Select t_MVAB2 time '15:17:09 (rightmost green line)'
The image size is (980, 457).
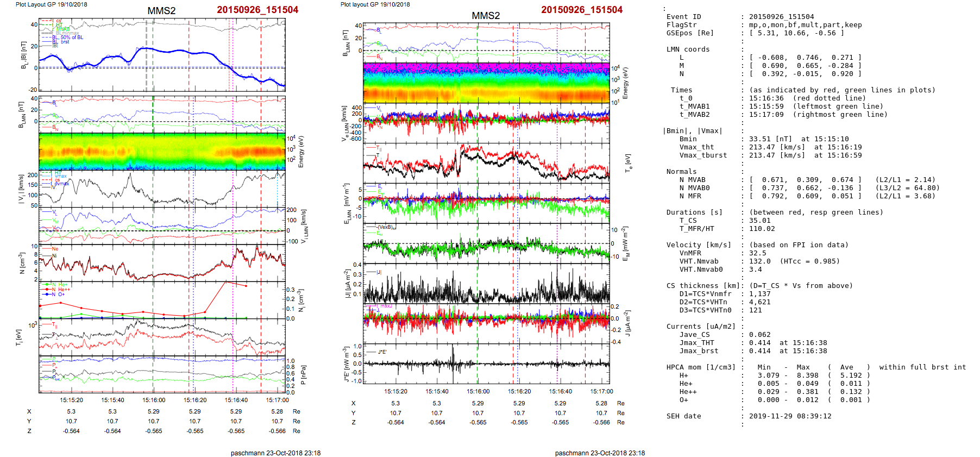click(819, 115)
